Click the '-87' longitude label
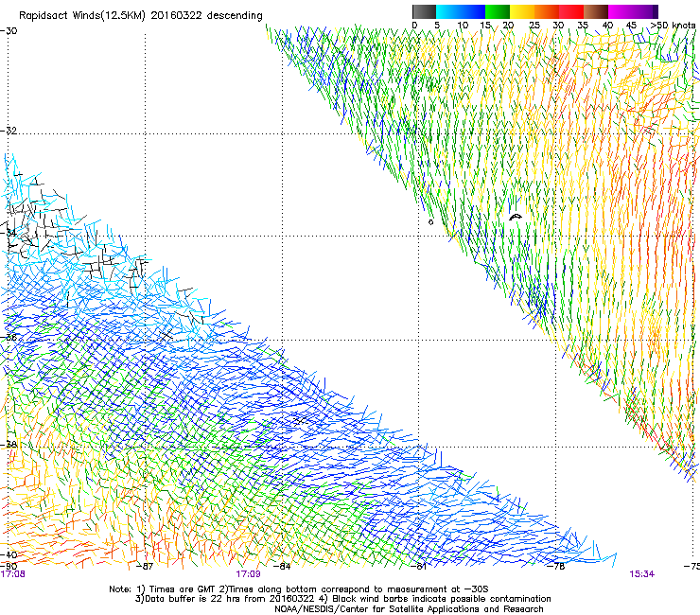 click(145, 567)
